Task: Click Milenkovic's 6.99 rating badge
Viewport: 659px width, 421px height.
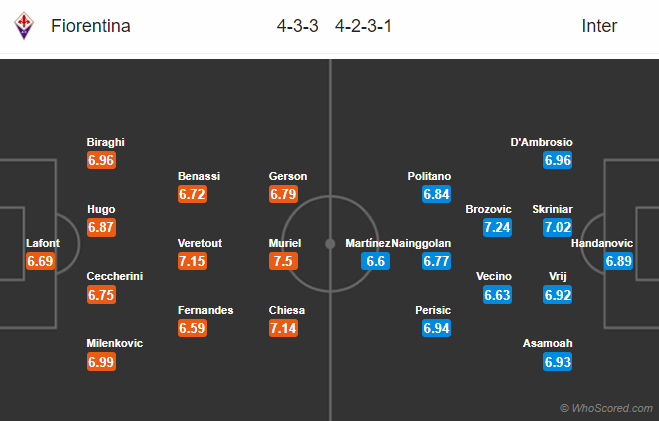Action: 101,362
